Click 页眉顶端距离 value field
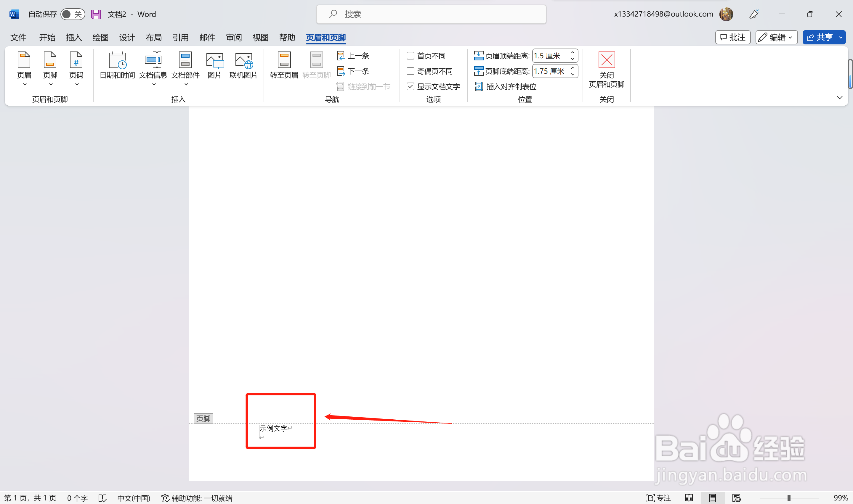Screen dimensions: 853x504 click(x=551, y=56)
